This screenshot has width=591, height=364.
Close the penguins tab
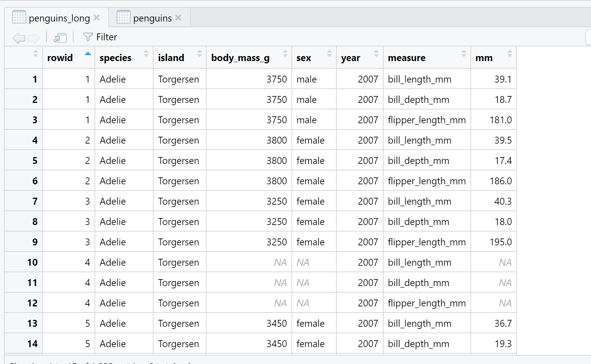pyautogui.click(x=178, y=18)
